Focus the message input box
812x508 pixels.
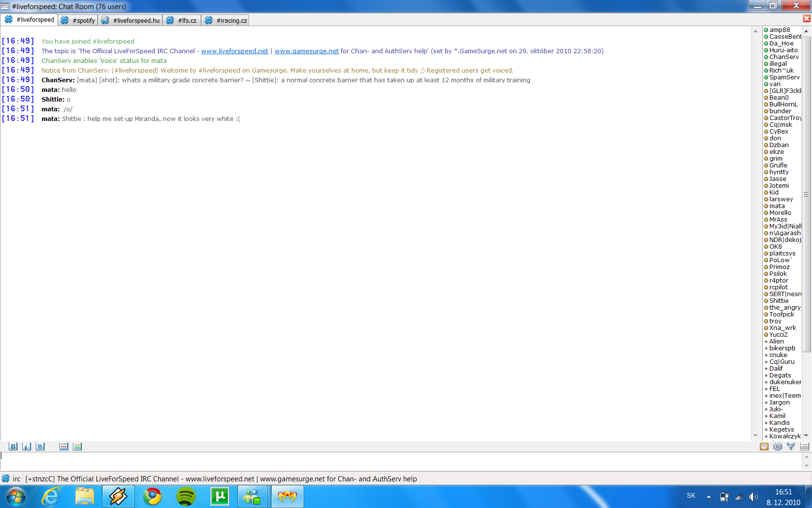pyautogui.click(x=401, y=461)
